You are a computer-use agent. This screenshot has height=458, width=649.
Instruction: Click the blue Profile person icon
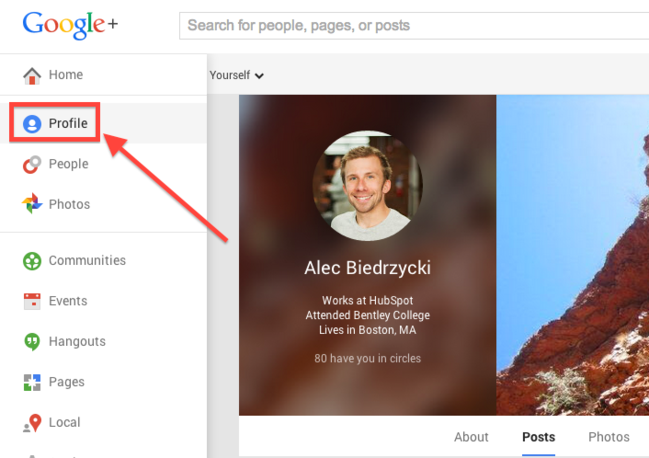tap(32, 124)
